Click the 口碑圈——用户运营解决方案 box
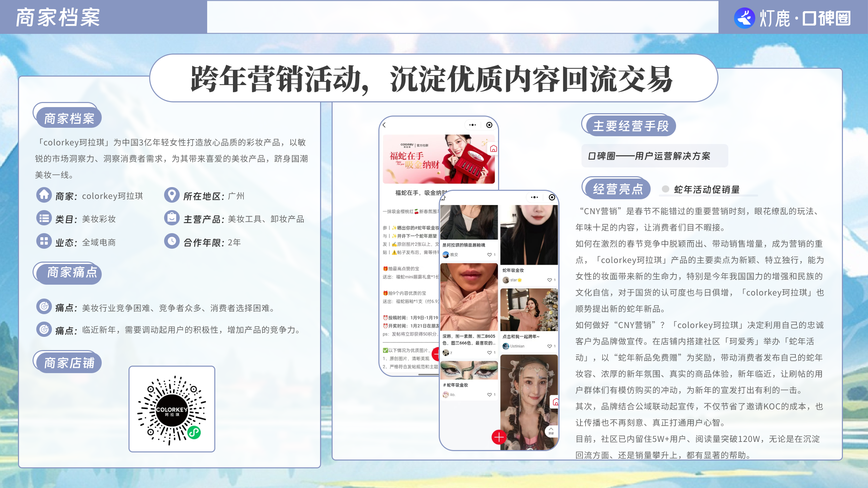This screenshot has width=868, height=488. [655, 156]
